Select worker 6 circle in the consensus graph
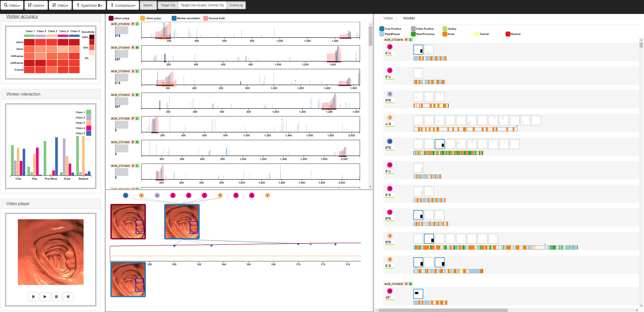 point(252,195)
